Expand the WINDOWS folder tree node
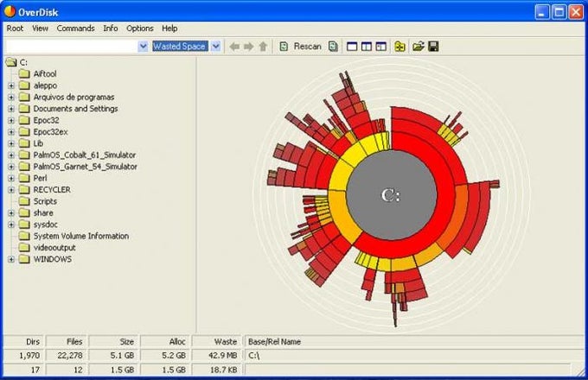 pos(11,259)
